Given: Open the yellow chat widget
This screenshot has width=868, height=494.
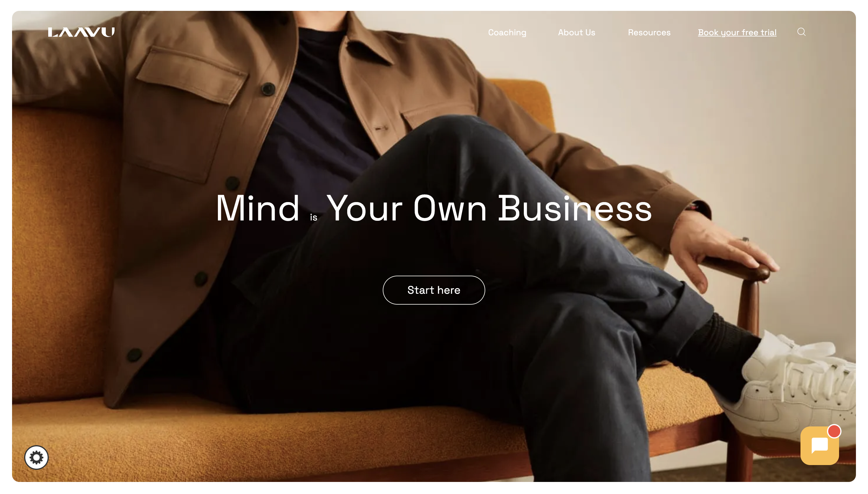Looking at the screenshot, I should 819,445.
